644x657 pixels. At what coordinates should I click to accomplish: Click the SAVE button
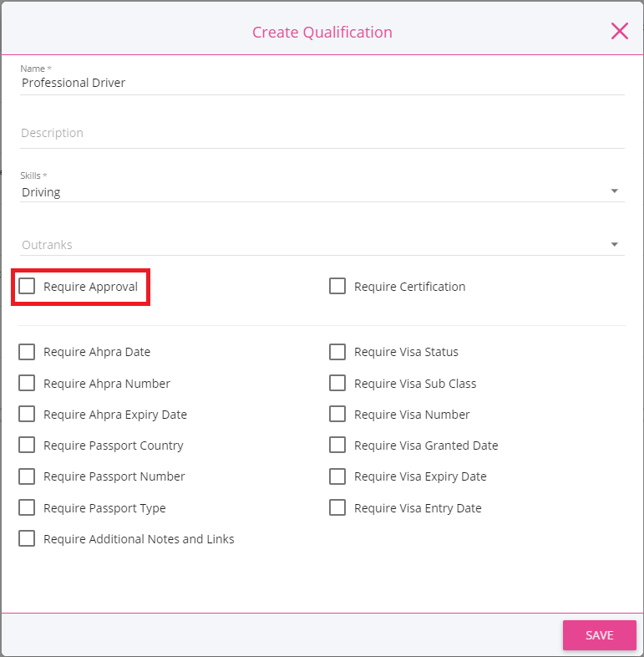pyautogui.click(x=599, y=635)
